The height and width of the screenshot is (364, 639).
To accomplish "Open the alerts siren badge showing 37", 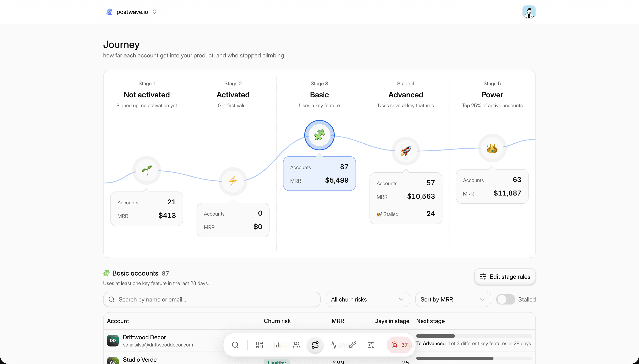I will click(399, 345).
